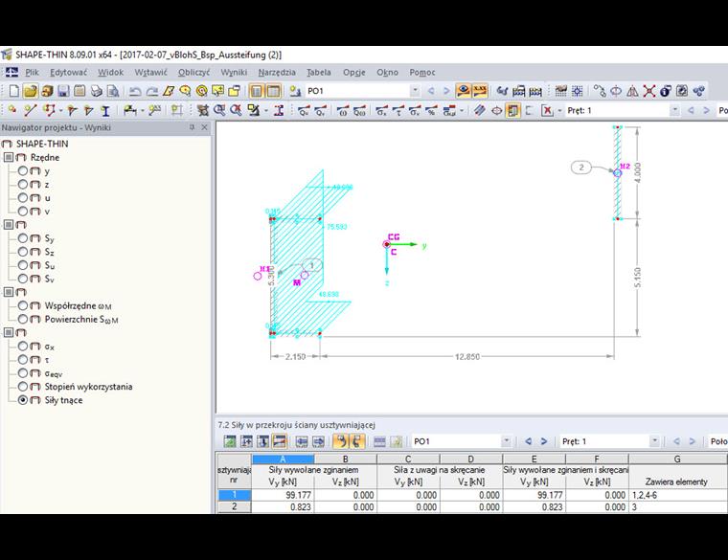This screenshot has height=560, width=728.
Task: Click the first icon in table toolbar
Action: pyautogui.click(x=230, y=441)
